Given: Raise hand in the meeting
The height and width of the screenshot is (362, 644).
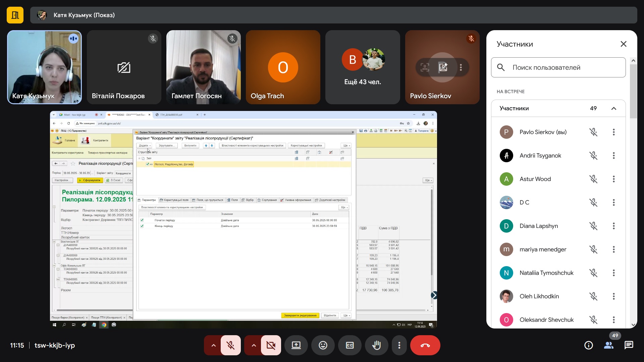Looking at the screenshot, I should tap(376, 345).
